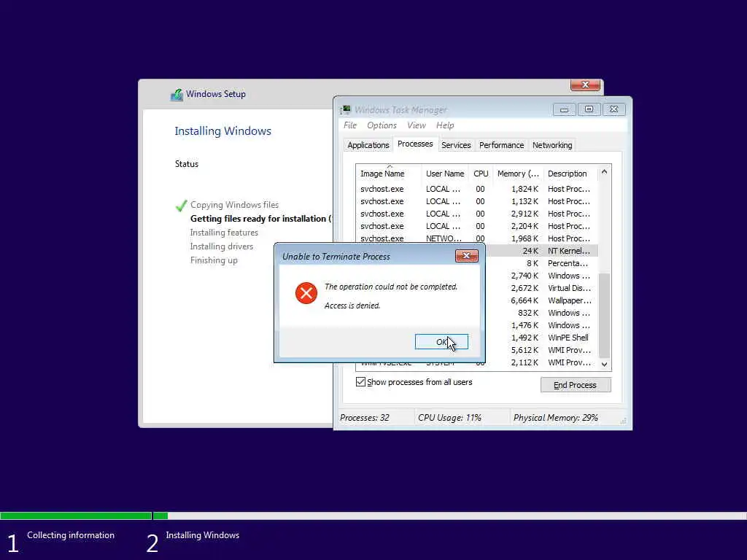Viewport: 747px width, 560px height.
Task: Select the Processes tab
Action: (x=415, y=144)
